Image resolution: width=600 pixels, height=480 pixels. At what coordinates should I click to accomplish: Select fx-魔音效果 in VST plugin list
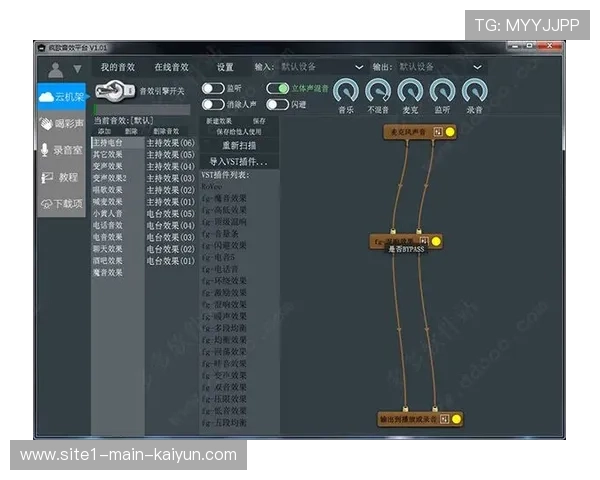(x=224, y=198)
